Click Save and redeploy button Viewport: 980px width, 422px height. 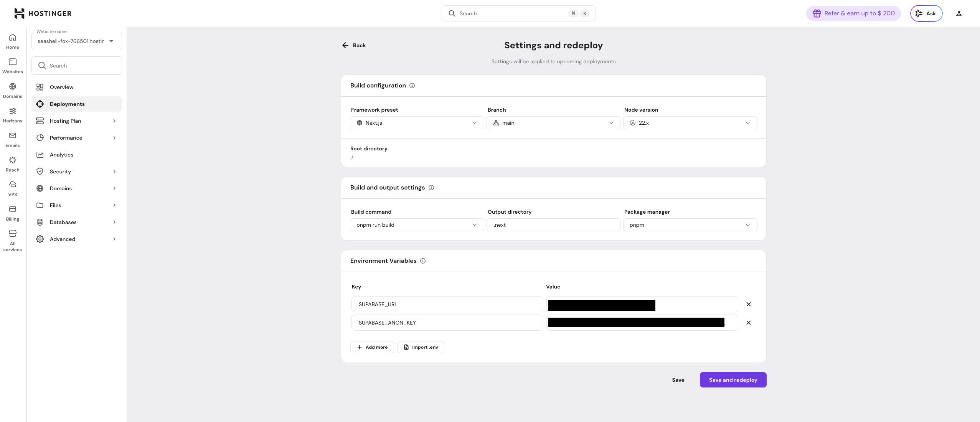point(733,380)
